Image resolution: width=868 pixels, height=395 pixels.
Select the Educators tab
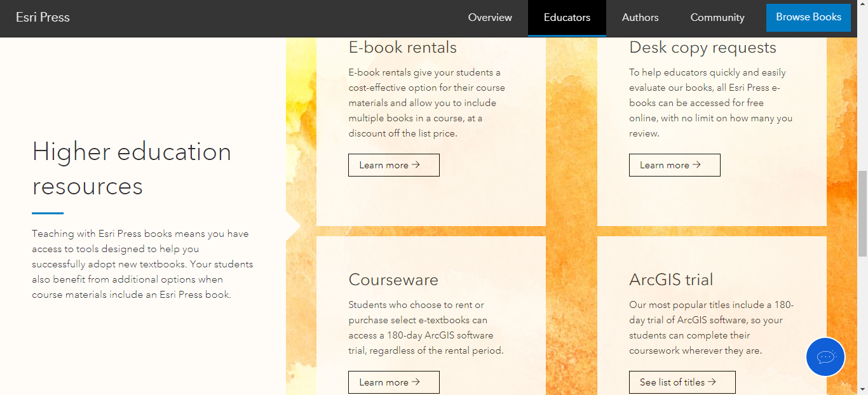567,18
